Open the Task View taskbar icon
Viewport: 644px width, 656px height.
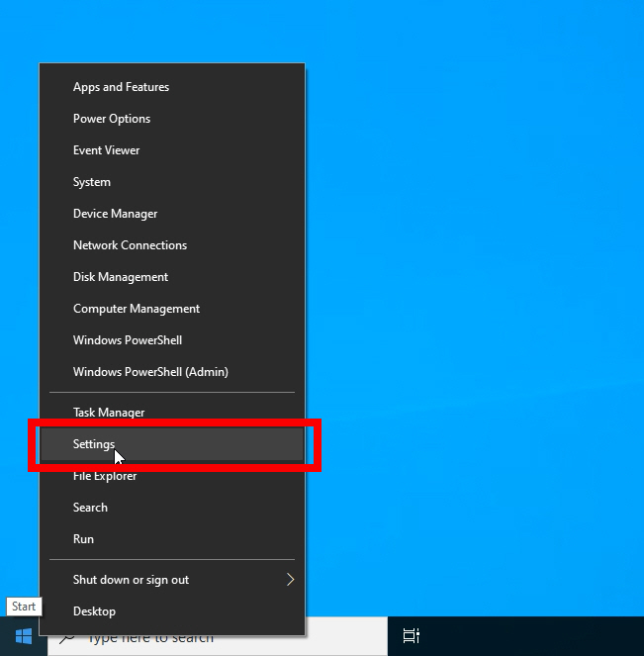pos(412,636)
